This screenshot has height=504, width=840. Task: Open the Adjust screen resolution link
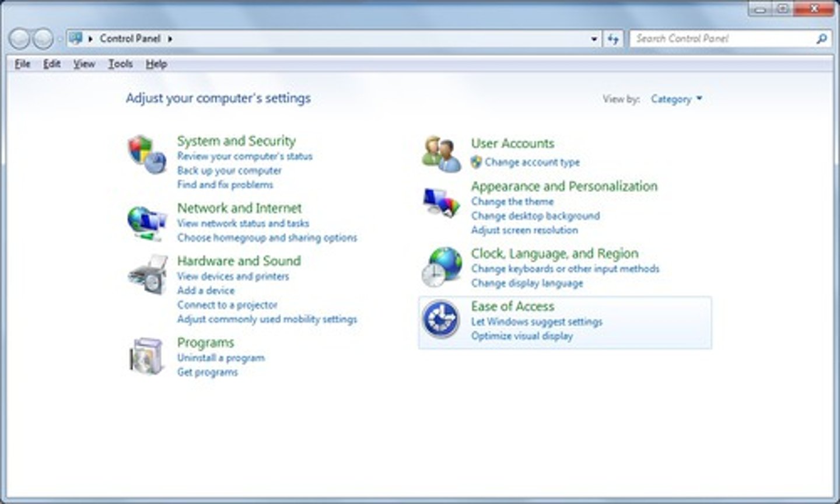pos(524,230)
